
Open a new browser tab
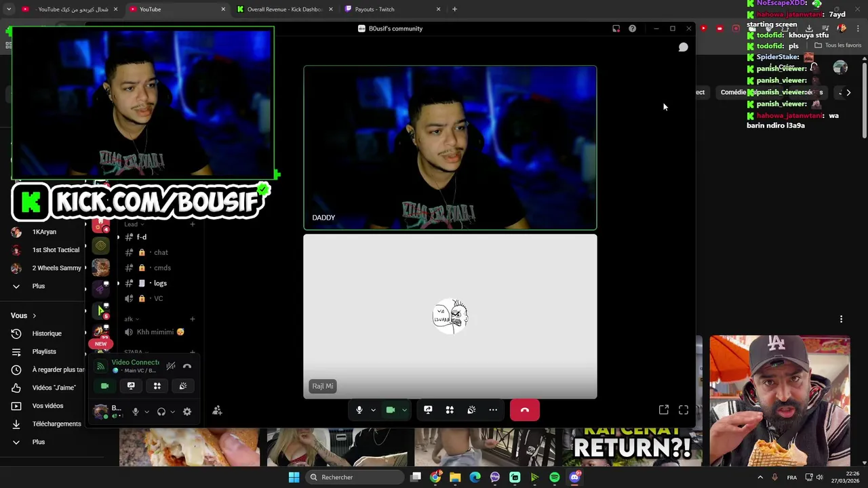pos(454,9)
